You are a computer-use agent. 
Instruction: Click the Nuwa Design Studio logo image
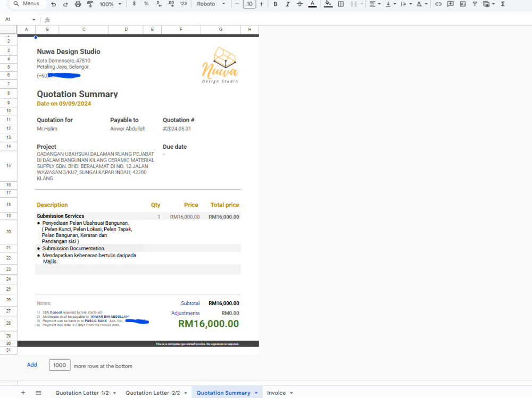[x=220, y=65]
